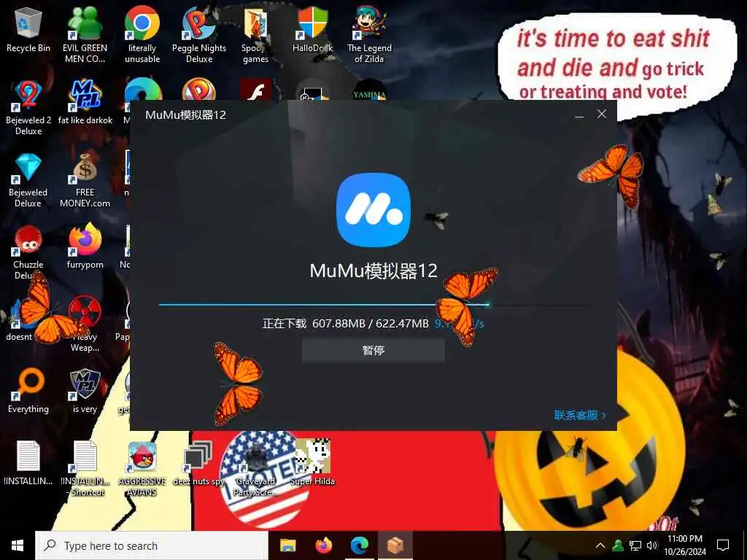This screenshot has width=747, height=560.
Task: Click the network status tray icon
Action: [x=635, y=545]
